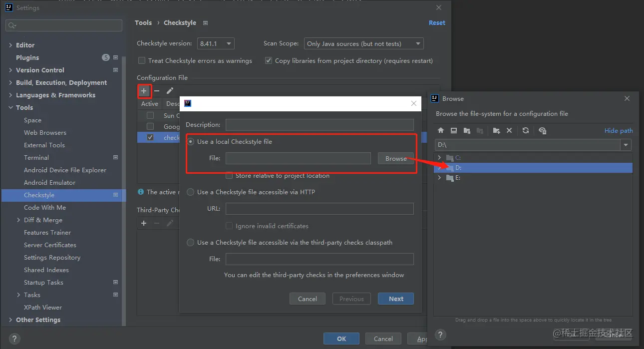644x349 pixels.
Task: Click Cancel button in Settings window
Action: pyautogui.click(x=383, y=339)
